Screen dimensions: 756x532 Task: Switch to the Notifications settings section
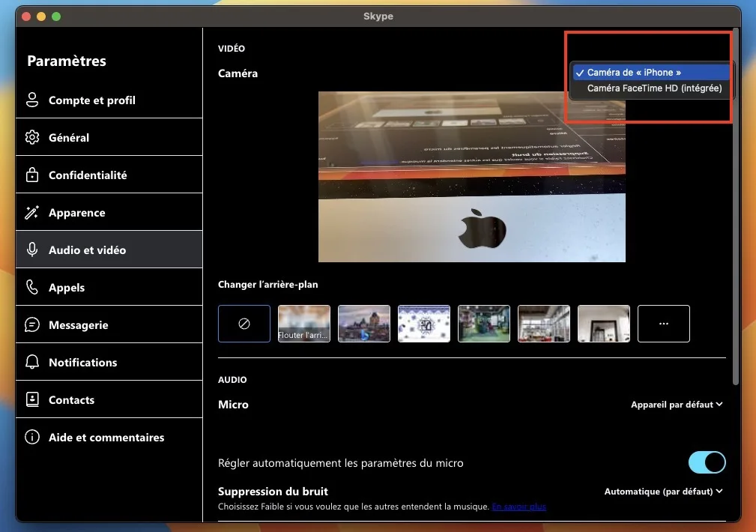82,362
